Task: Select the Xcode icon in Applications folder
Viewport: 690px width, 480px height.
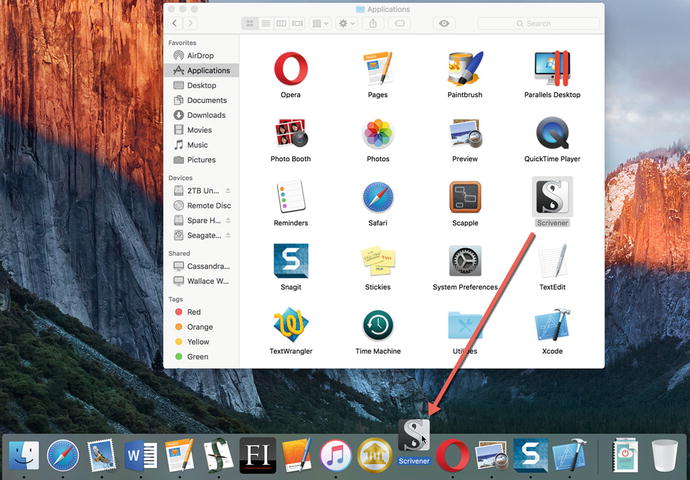Action: (552, 325)
